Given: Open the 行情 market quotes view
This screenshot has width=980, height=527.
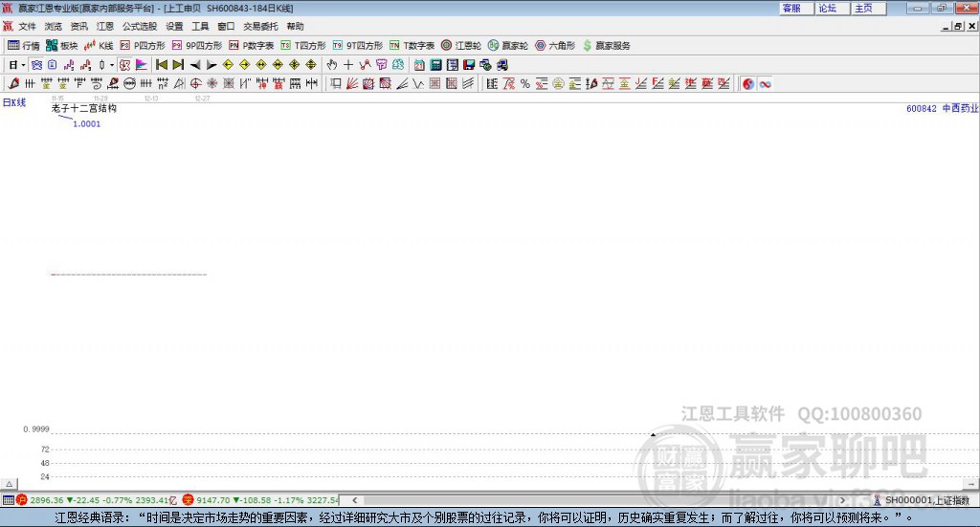Looking at the screenshot, I should click(23, 46).
